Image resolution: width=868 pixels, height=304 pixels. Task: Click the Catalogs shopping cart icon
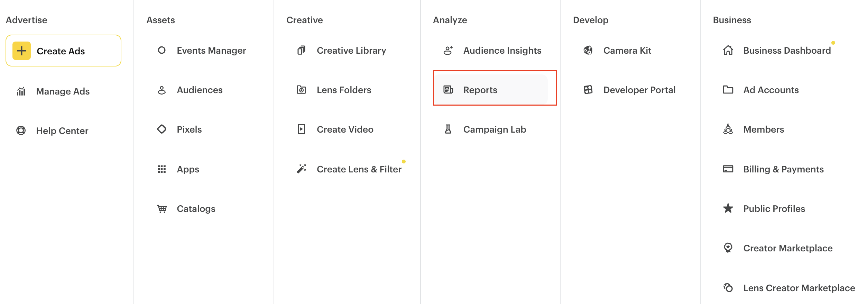point(161,209)
